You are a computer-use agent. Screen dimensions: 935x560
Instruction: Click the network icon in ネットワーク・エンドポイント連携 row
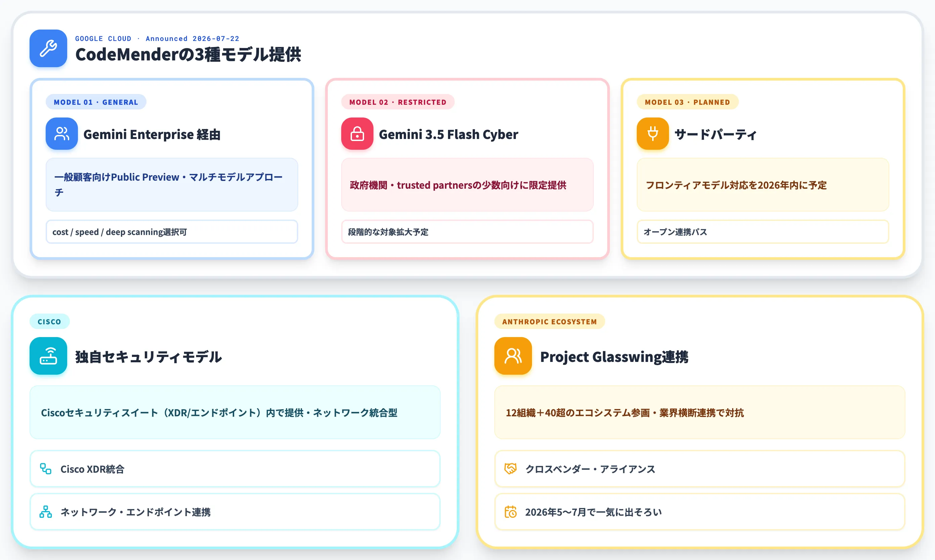[46, 512]
